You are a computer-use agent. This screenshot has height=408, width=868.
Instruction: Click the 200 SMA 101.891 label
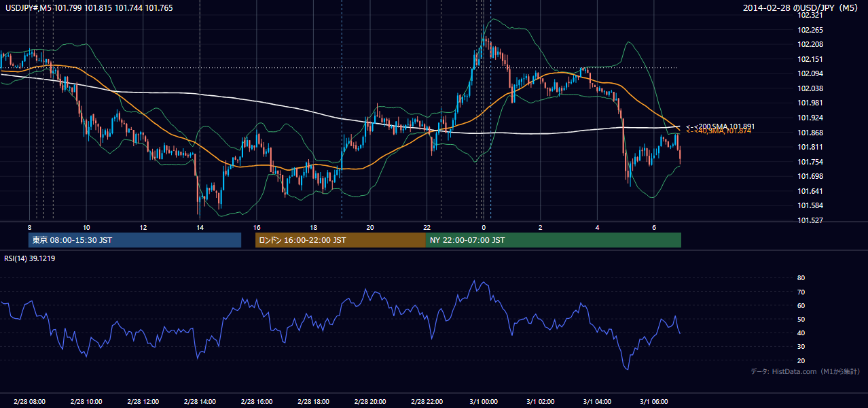click(721, 126)
